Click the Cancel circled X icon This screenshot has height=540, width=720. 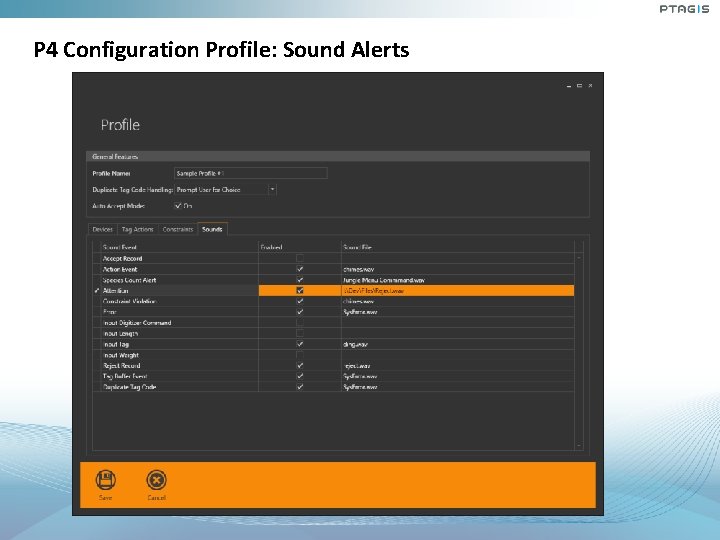pos(156,480)
